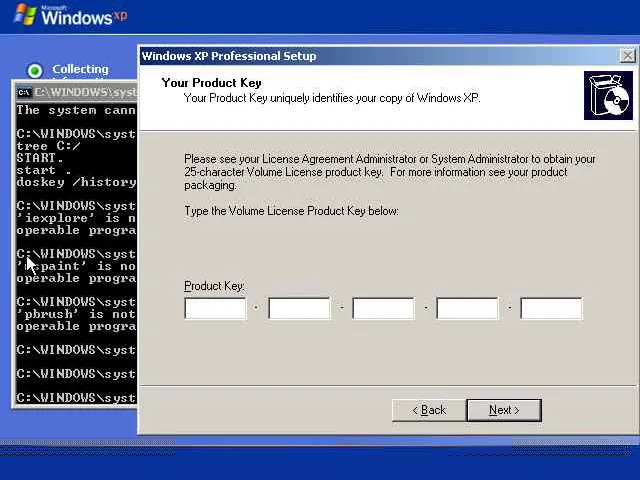Click the 'The system cann' line
The height and width of the screenshot is (480, 640).
pyautogui.click(x=76, y=110)
